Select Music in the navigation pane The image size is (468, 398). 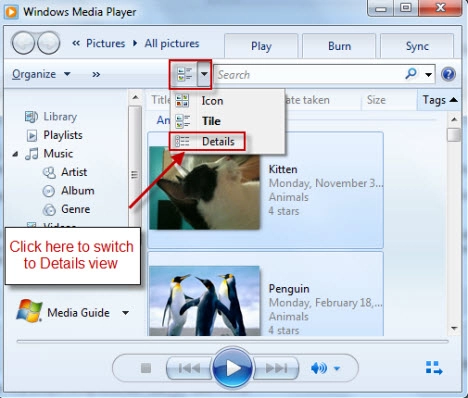tap(58, 154)
